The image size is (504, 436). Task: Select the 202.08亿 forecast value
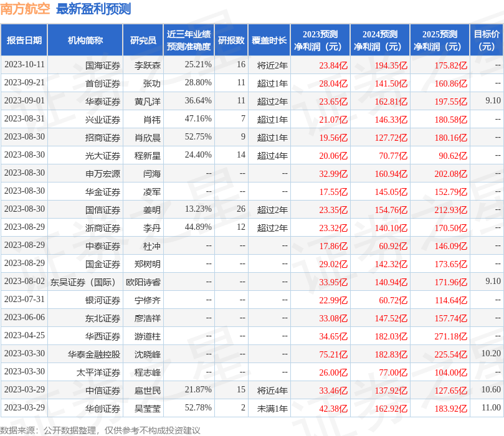(x=451, y=174)
